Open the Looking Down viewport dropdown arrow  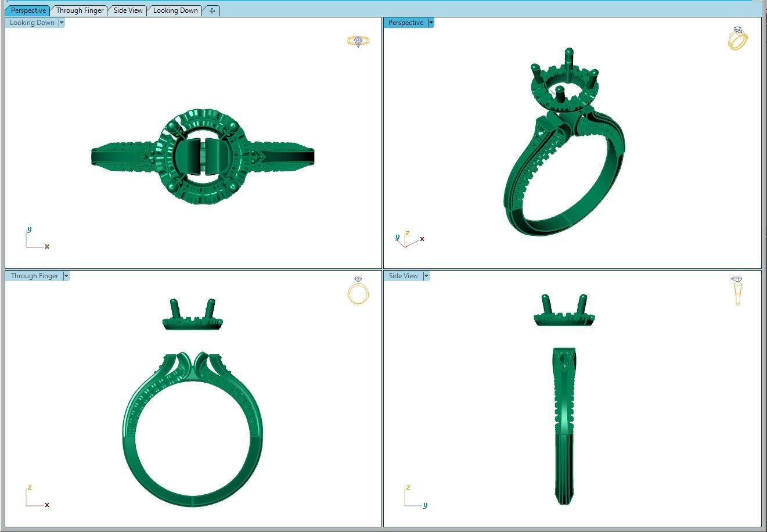(62, 23)
